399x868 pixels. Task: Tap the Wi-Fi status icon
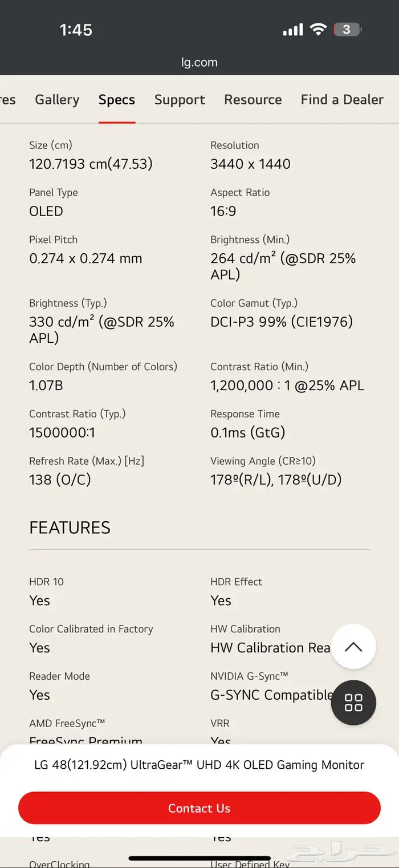(318, 29)
